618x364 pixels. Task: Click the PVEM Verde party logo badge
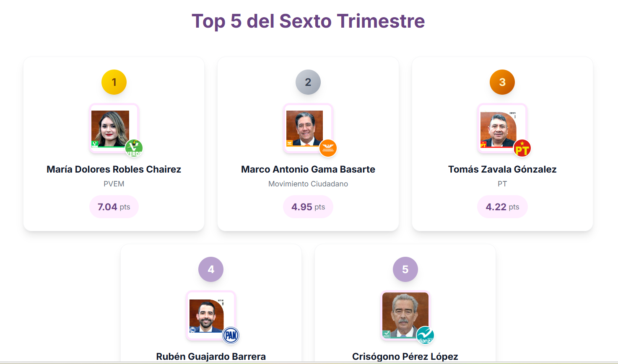point(134,148)
